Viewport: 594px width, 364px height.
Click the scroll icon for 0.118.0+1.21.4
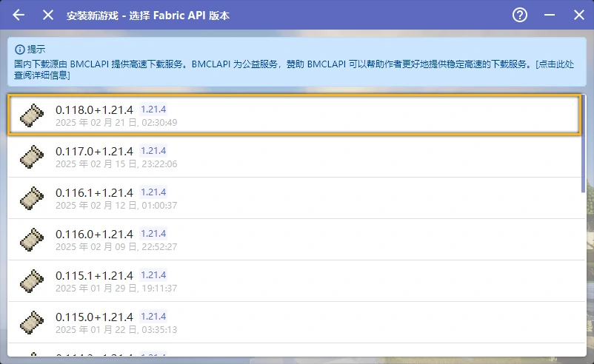32,115
